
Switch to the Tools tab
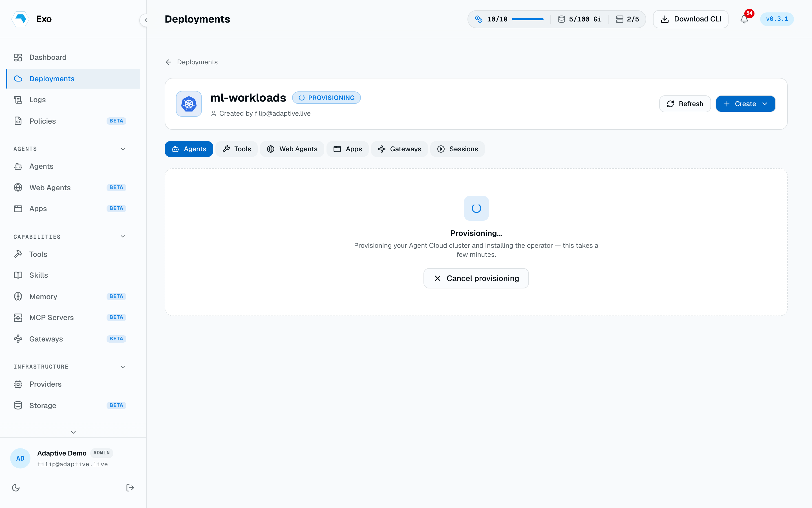tap(237, 149)
